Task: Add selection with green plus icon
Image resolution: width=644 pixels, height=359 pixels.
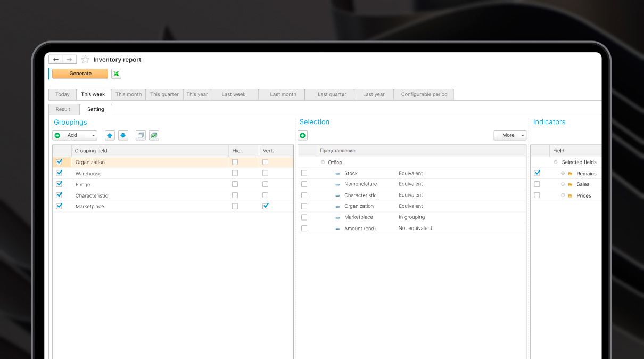Action: point(303,135)
